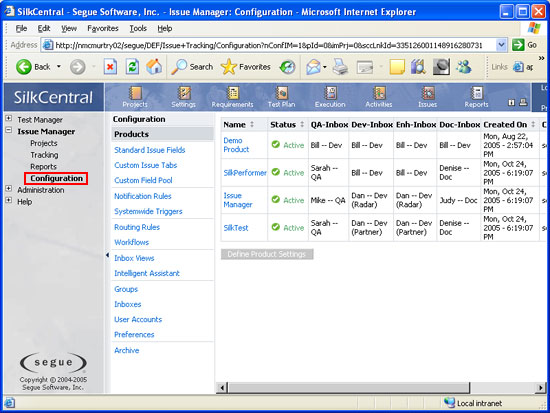Open the address bar dropdown arrow
Screen dimensions: 550x413
click(x=502, y=45)
